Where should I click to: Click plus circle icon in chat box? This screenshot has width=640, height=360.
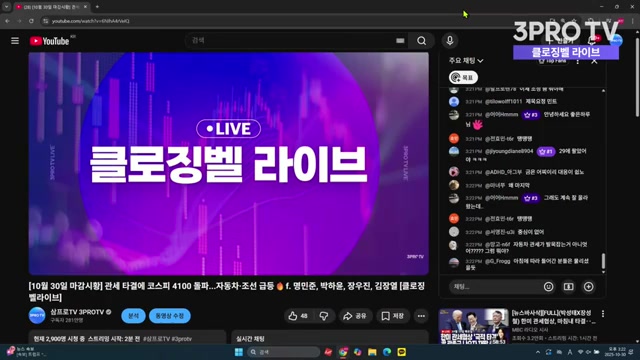[589, 287]
